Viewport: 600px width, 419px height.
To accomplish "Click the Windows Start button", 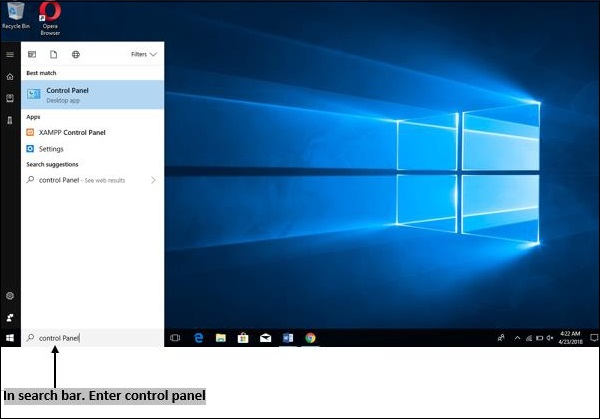I will pos(10,338).
